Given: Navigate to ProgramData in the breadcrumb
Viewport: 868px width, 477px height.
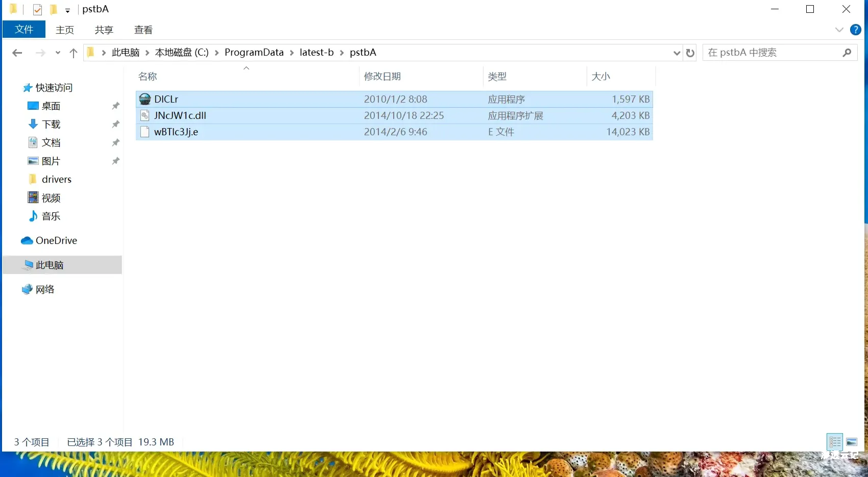Looking at the screenshot, I should (x=254, y=53).
